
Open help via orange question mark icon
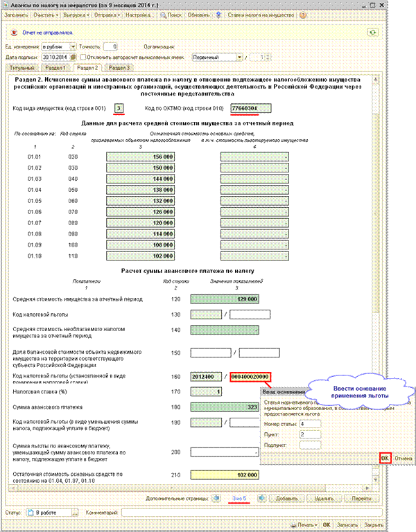[x=303, y=15]
